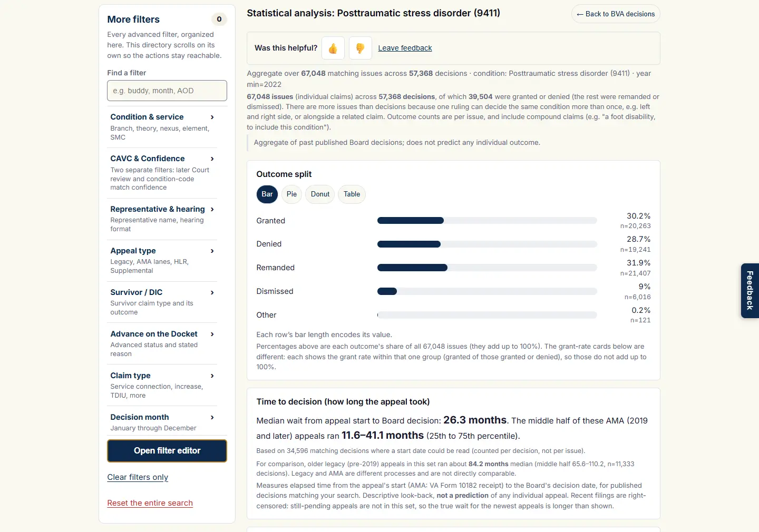This screenshot has width=759, height=532.
Task: Open the side Feedback tab
Action: [x=750, y=290]
